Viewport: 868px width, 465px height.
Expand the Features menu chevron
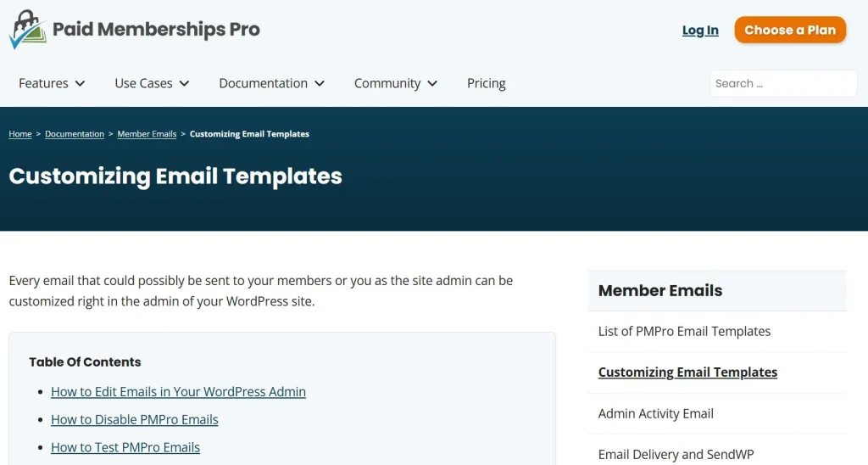[81, 84]
